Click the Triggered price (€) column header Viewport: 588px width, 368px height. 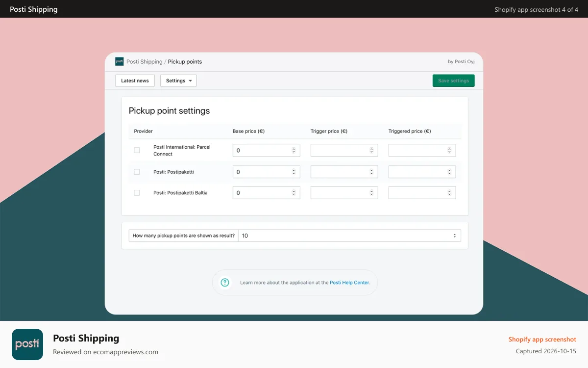(x=410, y=131)
